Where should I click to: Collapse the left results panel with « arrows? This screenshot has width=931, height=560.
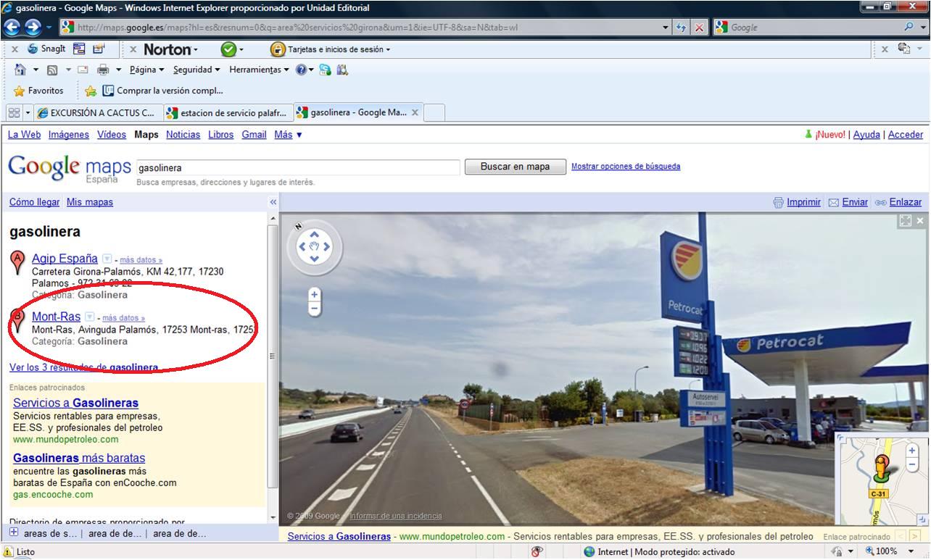273,202
